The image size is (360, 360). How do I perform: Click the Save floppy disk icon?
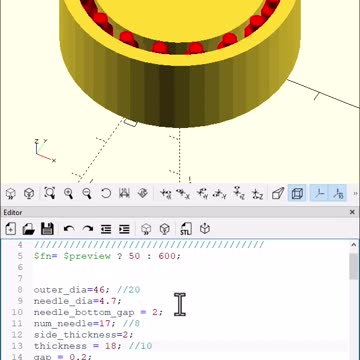coord(47,229)
